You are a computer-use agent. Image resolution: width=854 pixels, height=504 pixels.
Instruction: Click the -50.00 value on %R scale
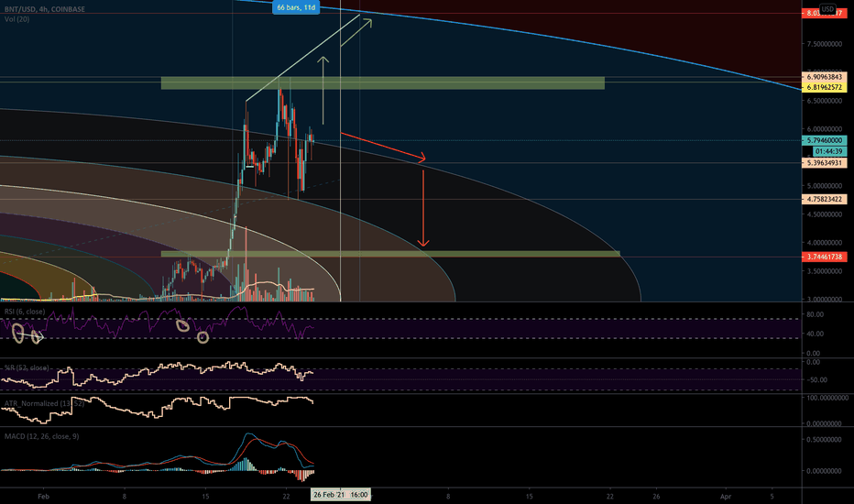[x=816, y=380]
